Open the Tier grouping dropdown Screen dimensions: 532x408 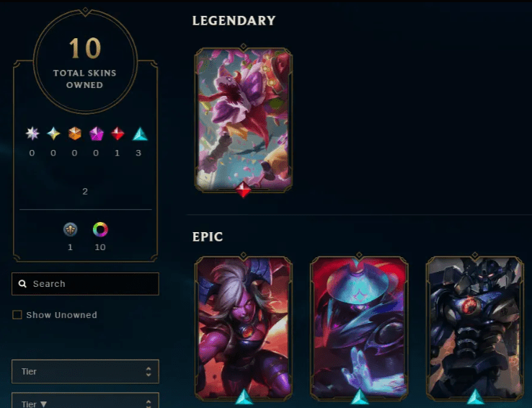click(x=85, y=371)
